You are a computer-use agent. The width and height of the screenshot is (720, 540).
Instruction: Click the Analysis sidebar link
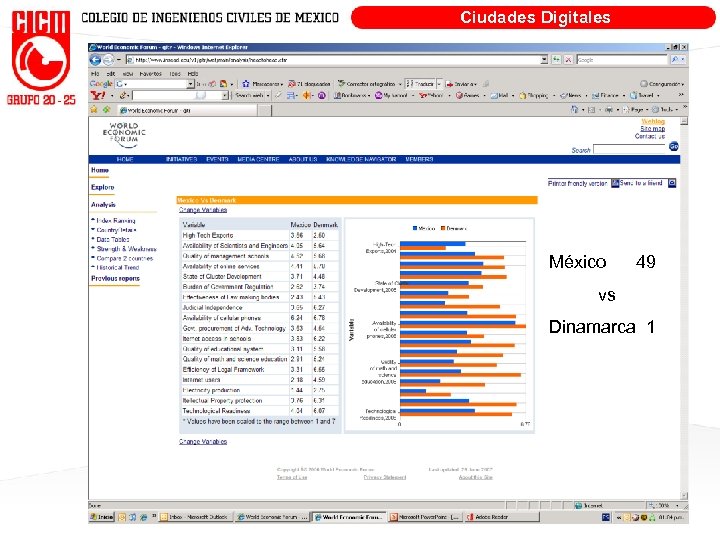pyautogui.click(x=103, y=205)
